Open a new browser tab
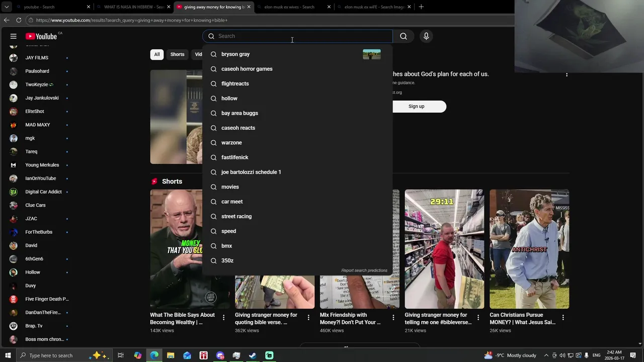The image size is (644, 362). [x=421, y=7]
